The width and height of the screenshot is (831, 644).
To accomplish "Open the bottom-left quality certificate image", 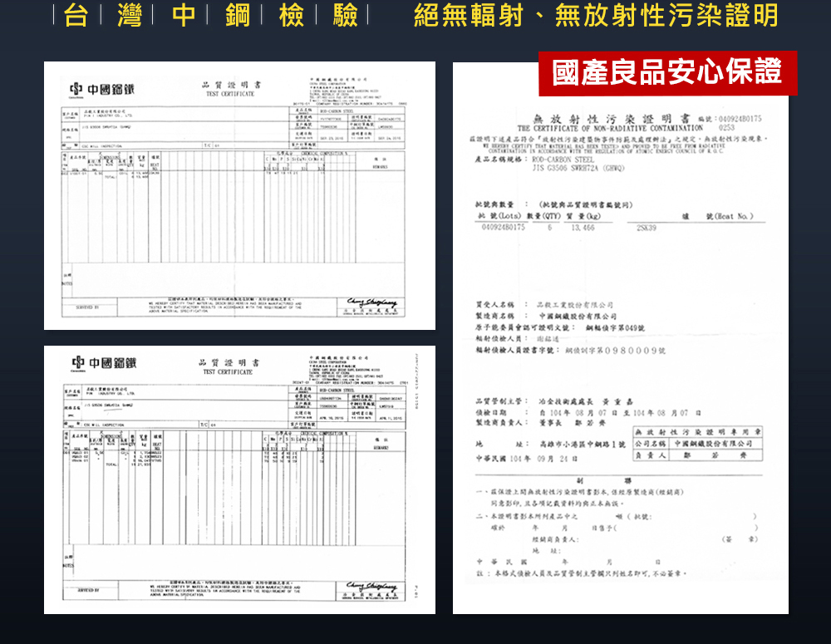I will coord(239,479).
